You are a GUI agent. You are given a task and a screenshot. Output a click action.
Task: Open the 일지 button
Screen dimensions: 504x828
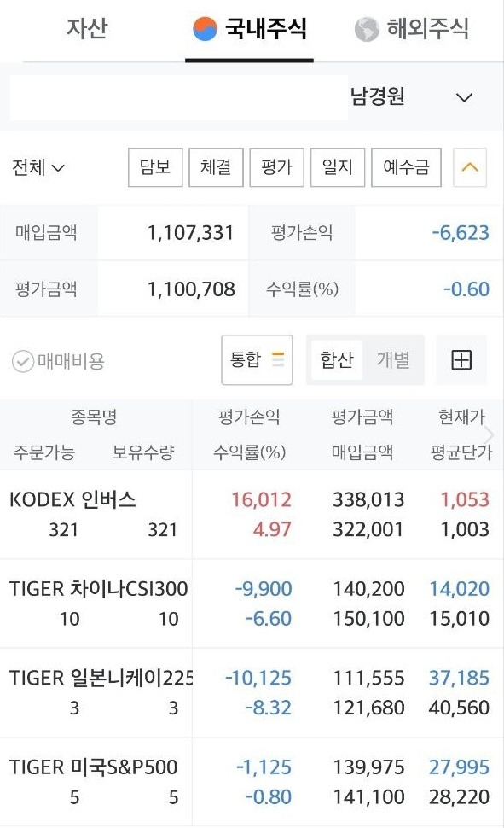pos(337,167)
